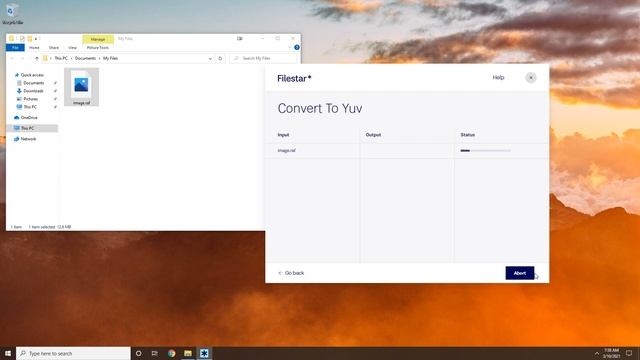Click the Up one level arrow
Image resolution: width=640 pixels, height=360 pixels.
pyautogui.click(x=37, y=59)
